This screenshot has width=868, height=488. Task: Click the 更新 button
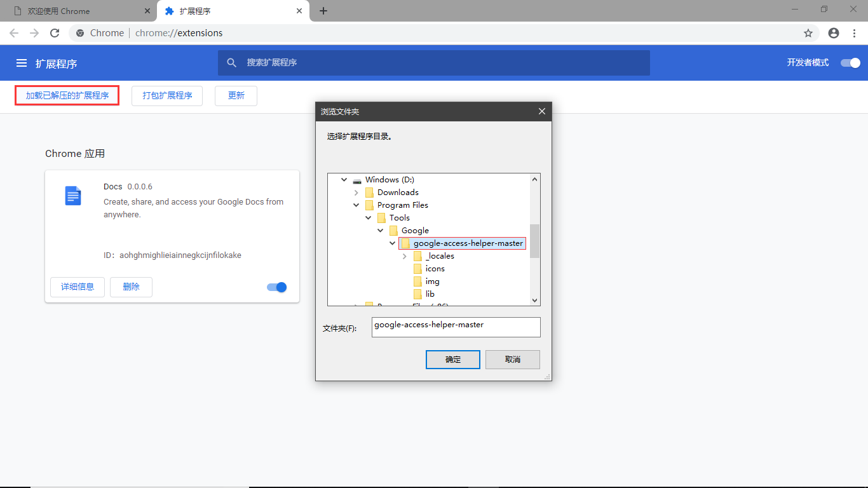click(x=236, y=95)
